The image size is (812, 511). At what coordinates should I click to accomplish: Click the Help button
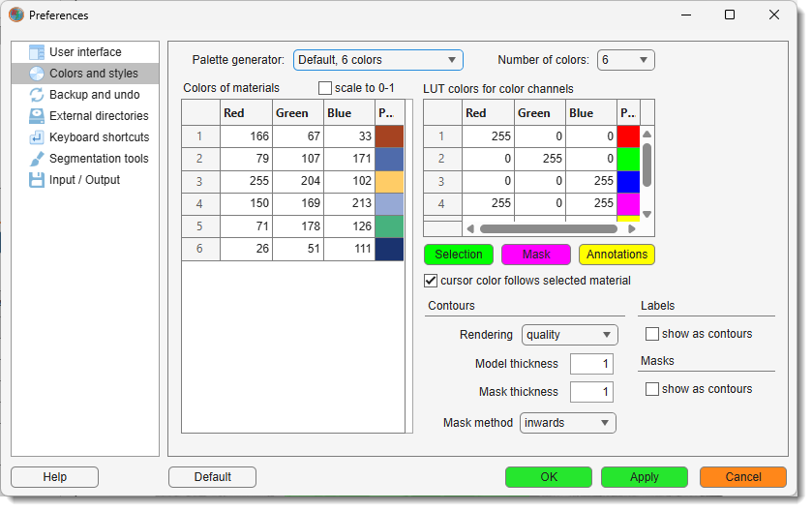[x=54, y=477]
